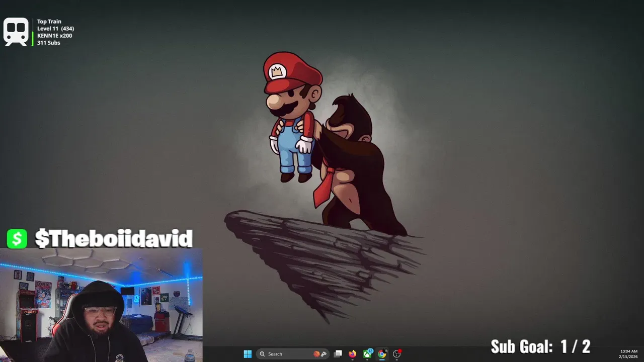Image resolution: width=644 pixels, height=362 pixels.
Task: Click the green Cash App logo
Action: [x=17, y=239]
